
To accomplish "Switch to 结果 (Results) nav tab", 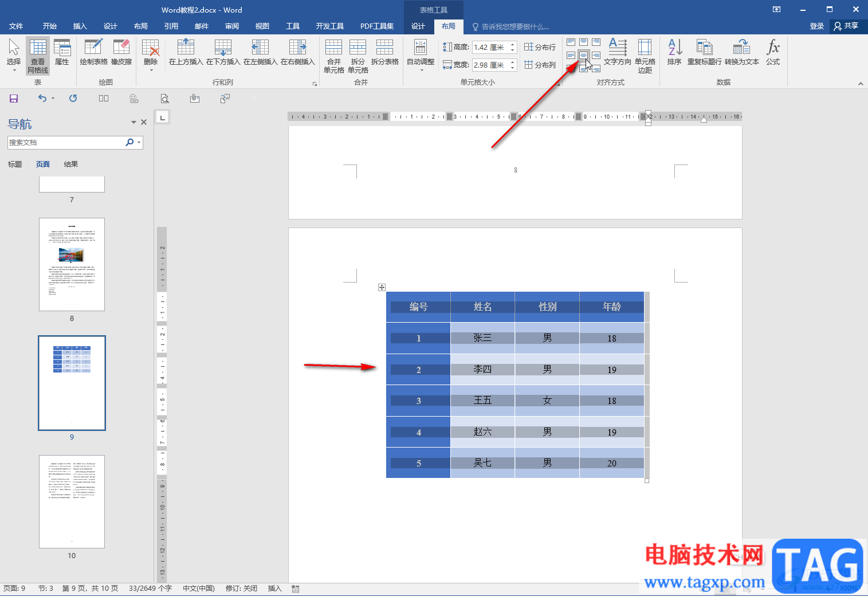I will (x=71, y=164).
